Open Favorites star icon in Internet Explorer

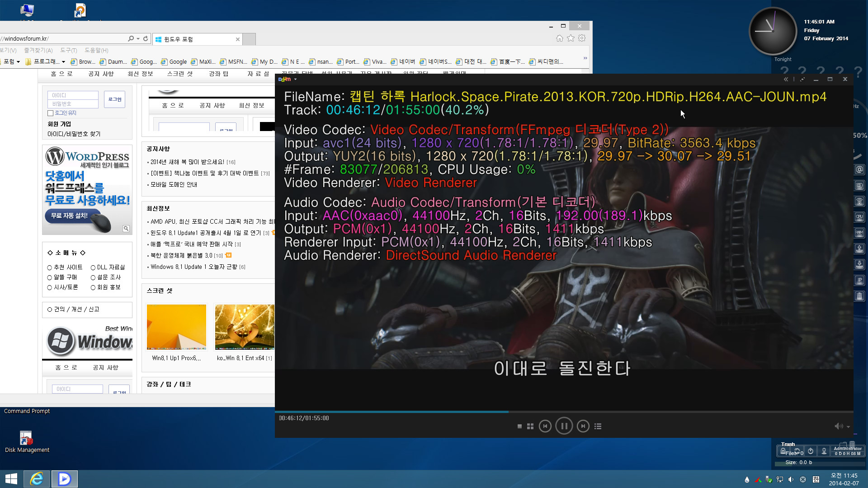571,38
